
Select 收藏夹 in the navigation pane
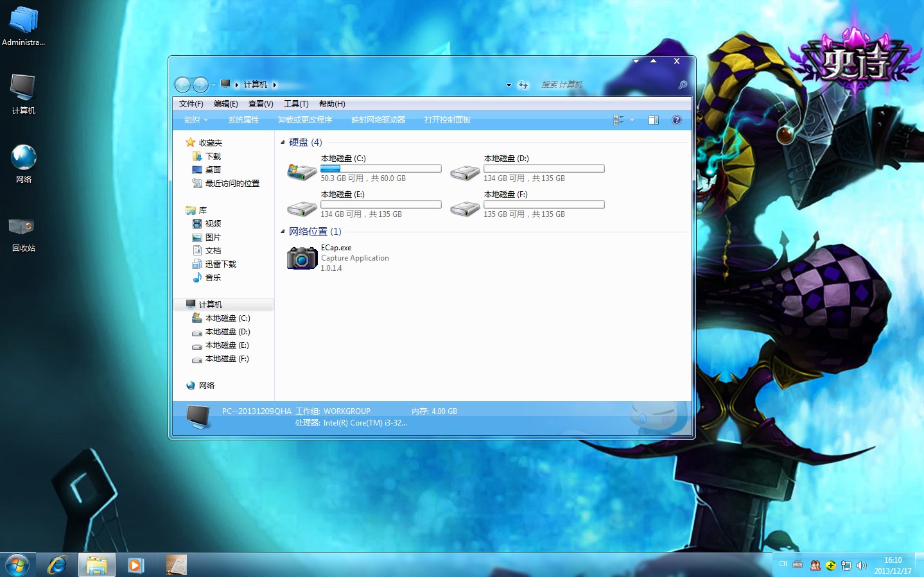pos(204,143)
